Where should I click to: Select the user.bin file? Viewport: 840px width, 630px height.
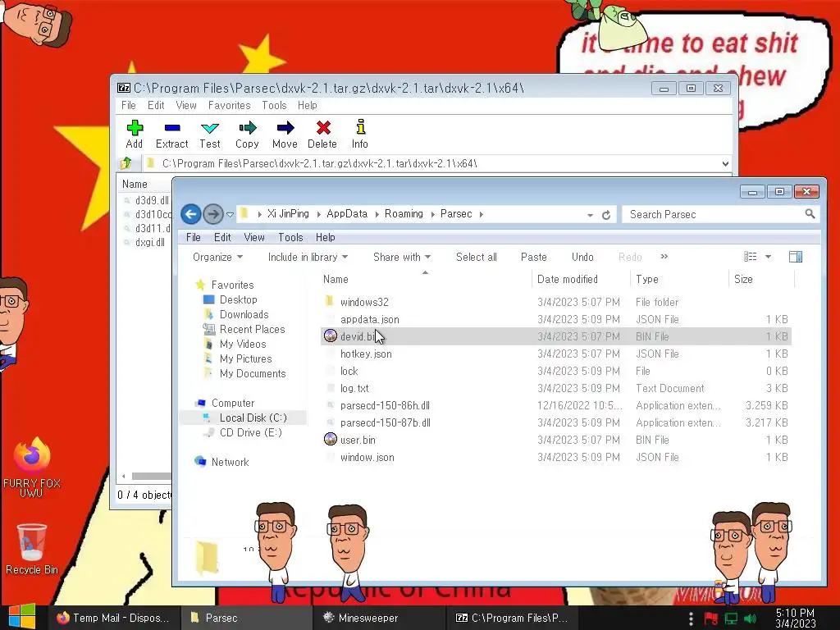point(358,440)
